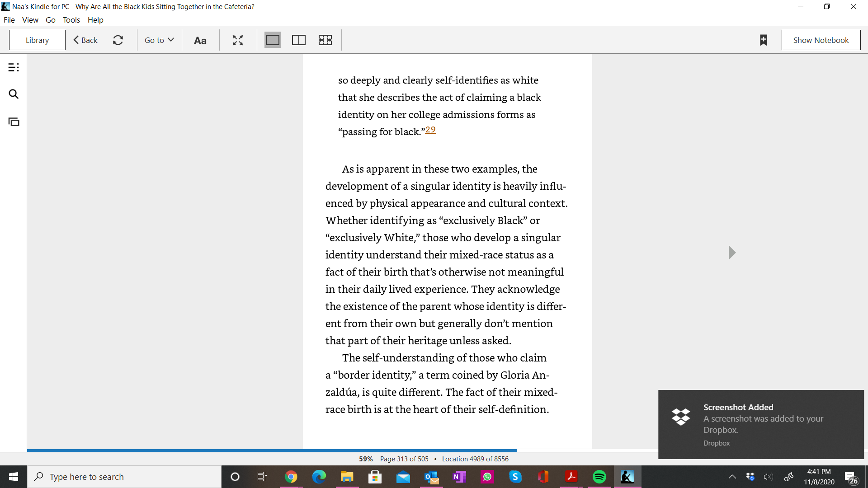
Task: Switch to auto column layout view
Action: (x=325, y=40)
